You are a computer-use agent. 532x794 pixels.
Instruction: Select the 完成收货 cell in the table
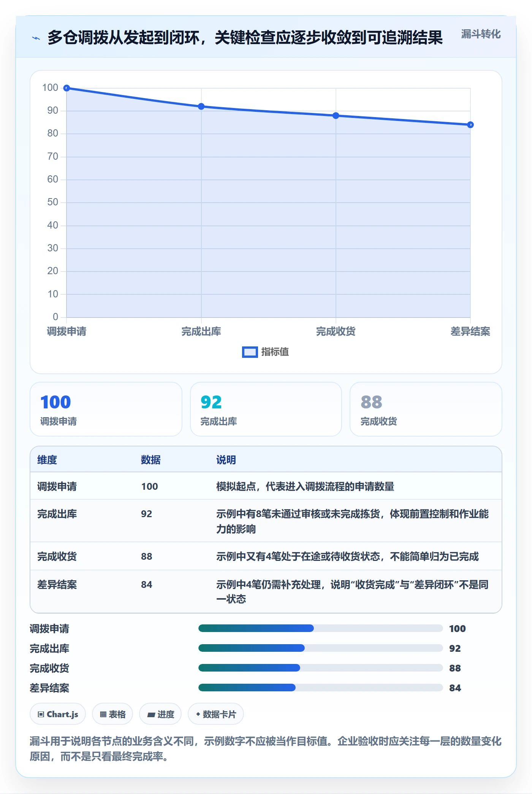[x=57, y=557]
